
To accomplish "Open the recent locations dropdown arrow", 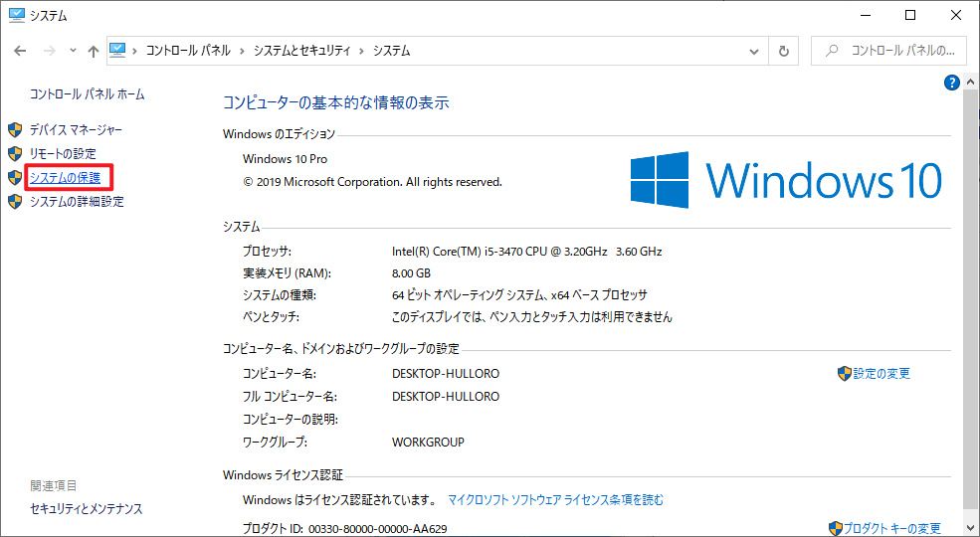I will [x=73, y=51].
